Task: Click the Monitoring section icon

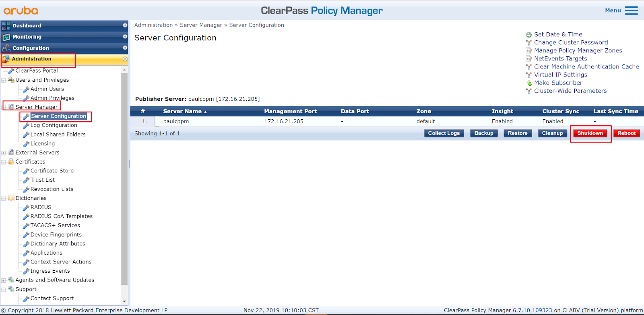Action: point(6,37)
